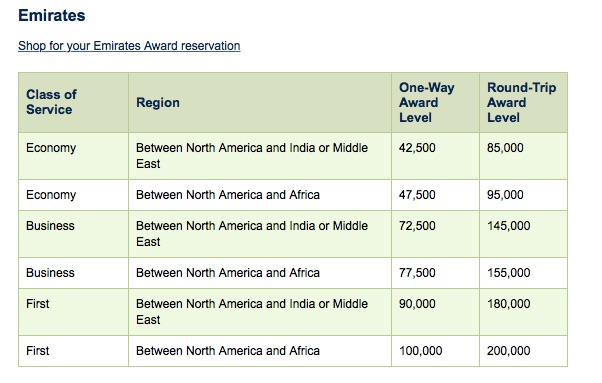Select the Class of Service column header
The image size is (602, 383).
(51, 102)
